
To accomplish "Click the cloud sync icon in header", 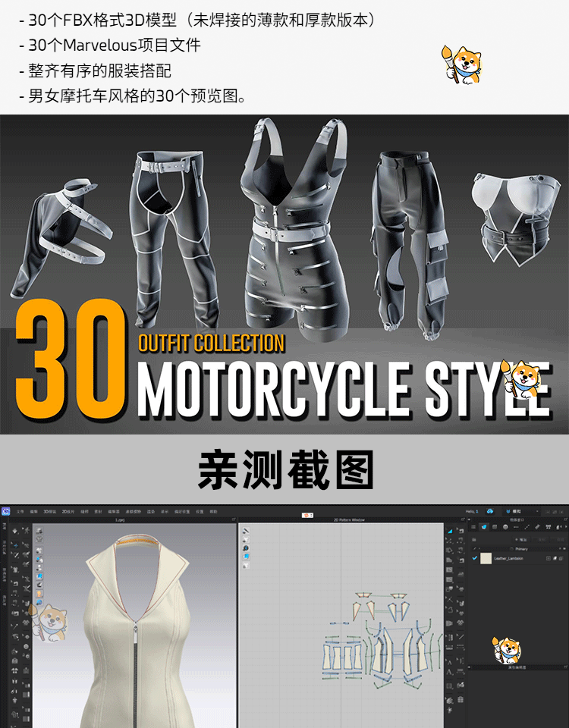I will click(490, 512).
